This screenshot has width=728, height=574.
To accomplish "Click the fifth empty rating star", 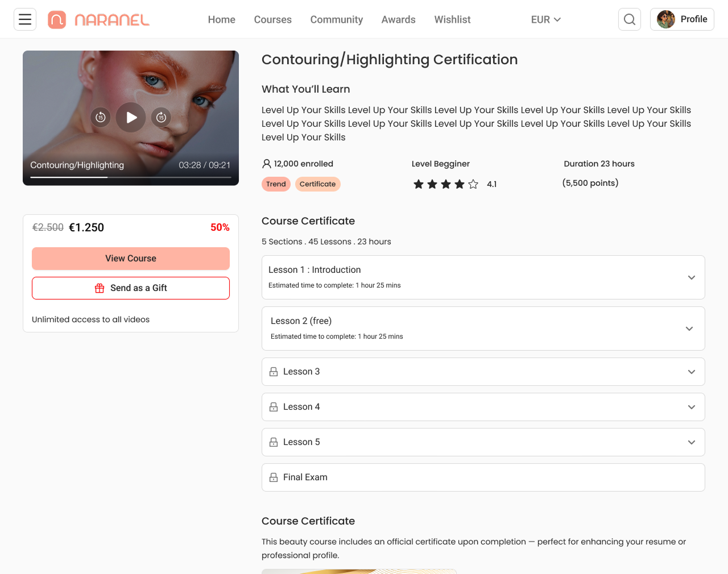I will coord(473,184).
